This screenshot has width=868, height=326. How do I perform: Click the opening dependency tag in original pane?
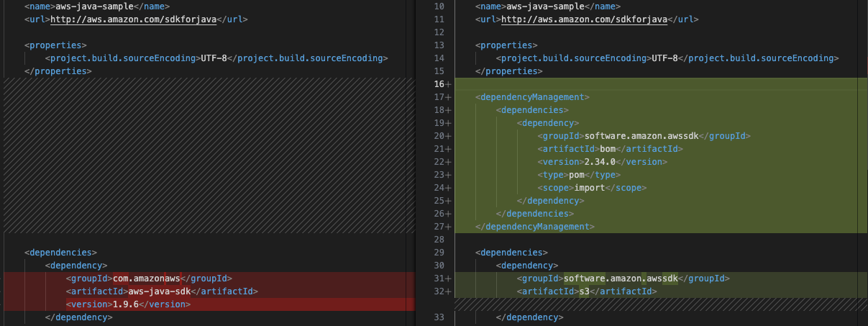76,266
